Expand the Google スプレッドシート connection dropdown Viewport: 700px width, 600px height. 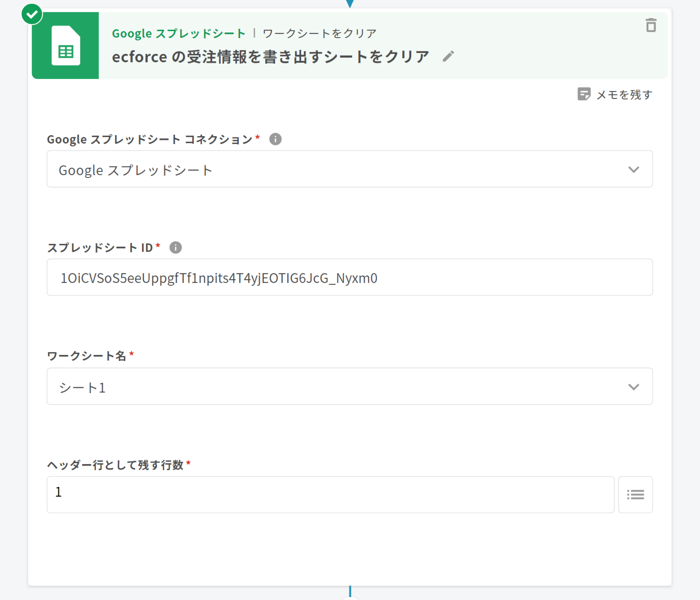pos(338,169)
